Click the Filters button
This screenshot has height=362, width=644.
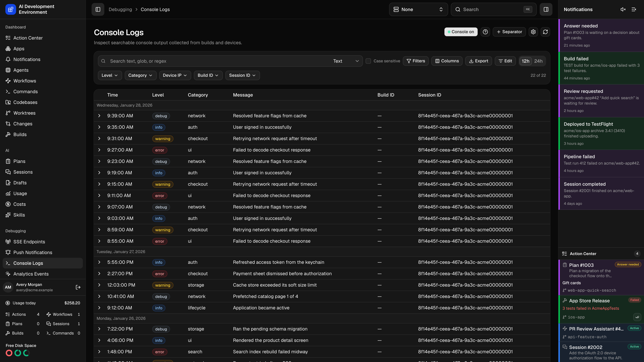(x=416, y=61)
